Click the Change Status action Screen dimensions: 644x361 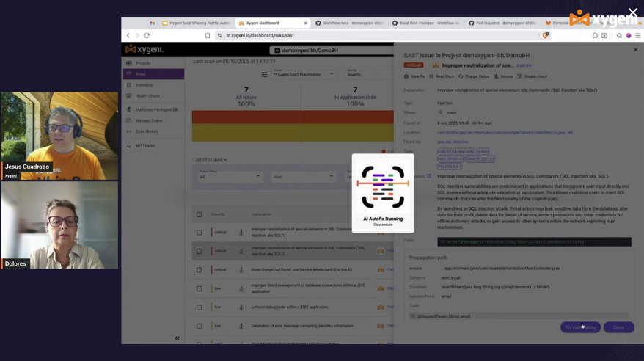[x=474, y=76]
